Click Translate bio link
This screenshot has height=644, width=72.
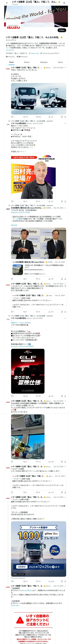pyautogui.click(x=10, y=50)
